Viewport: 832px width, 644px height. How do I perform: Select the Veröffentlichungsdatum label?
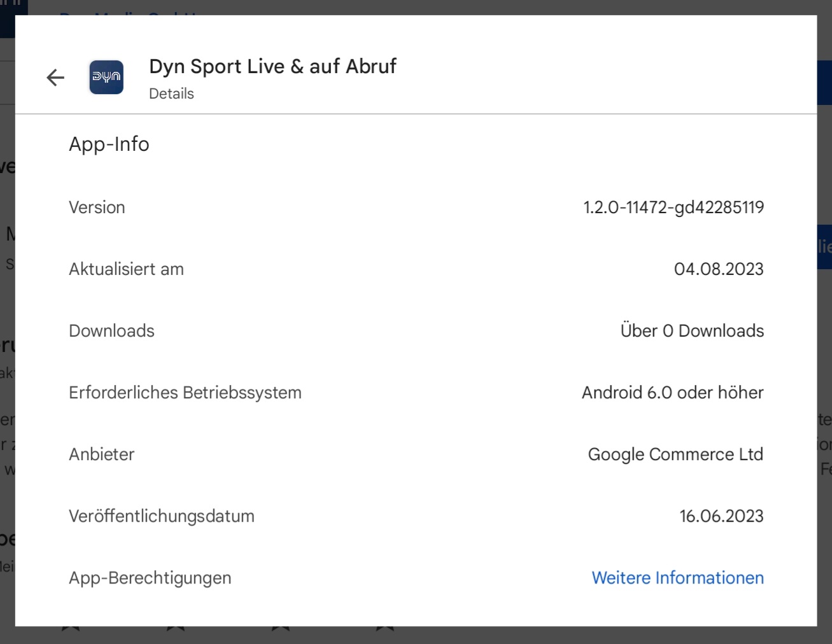[161, 516]
